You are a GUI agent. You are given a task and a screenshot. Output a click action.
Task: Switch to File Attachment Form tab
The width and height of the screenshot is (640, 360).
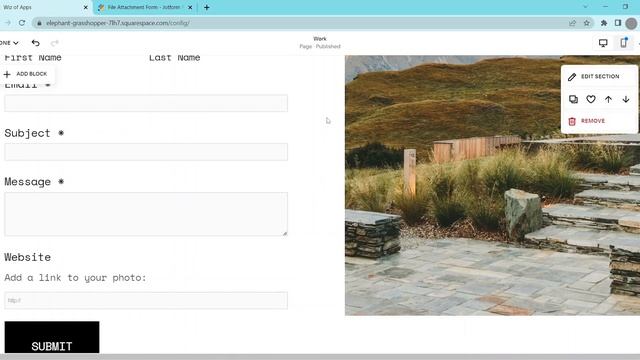(x=144, y=7)
